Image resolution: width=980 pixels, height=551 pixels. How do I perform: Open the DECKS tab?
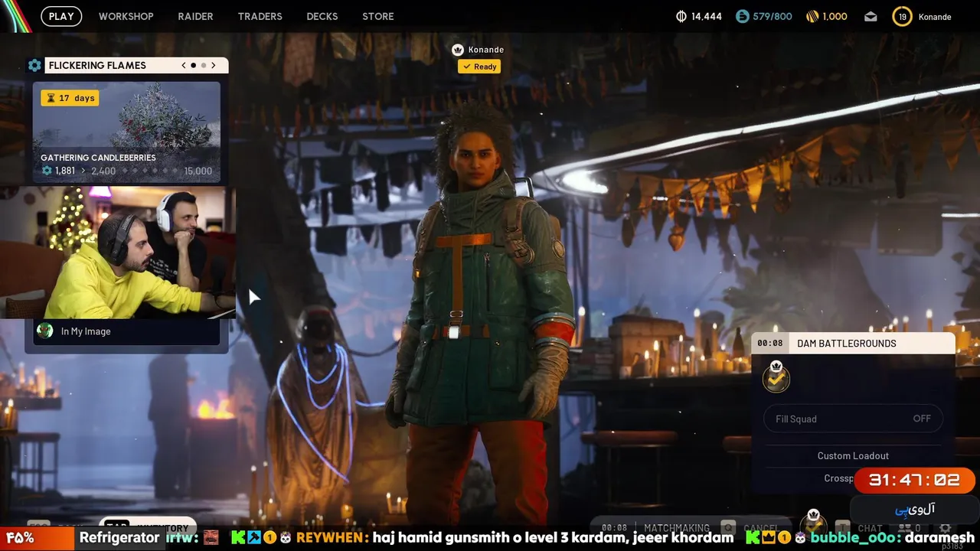click(x=322, y=16)
